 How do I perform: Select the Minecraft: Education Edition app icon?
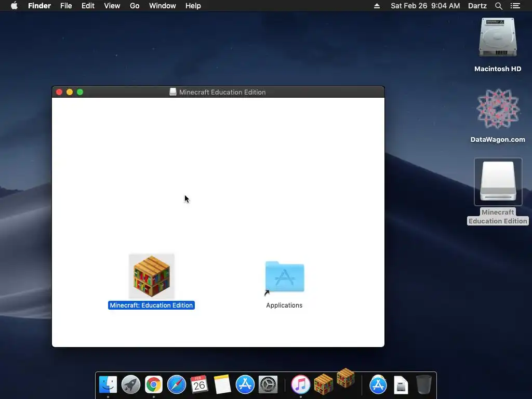(152, 276)
